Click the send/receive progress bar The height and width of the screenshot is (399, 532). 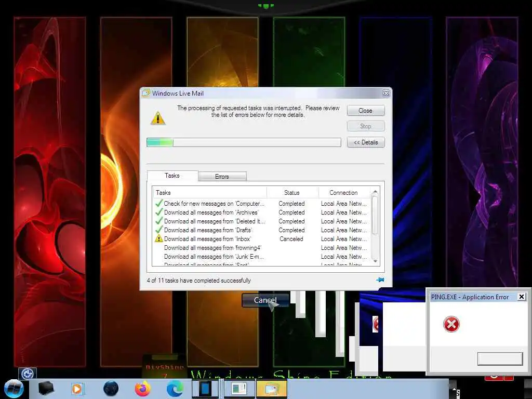point(244,142)
